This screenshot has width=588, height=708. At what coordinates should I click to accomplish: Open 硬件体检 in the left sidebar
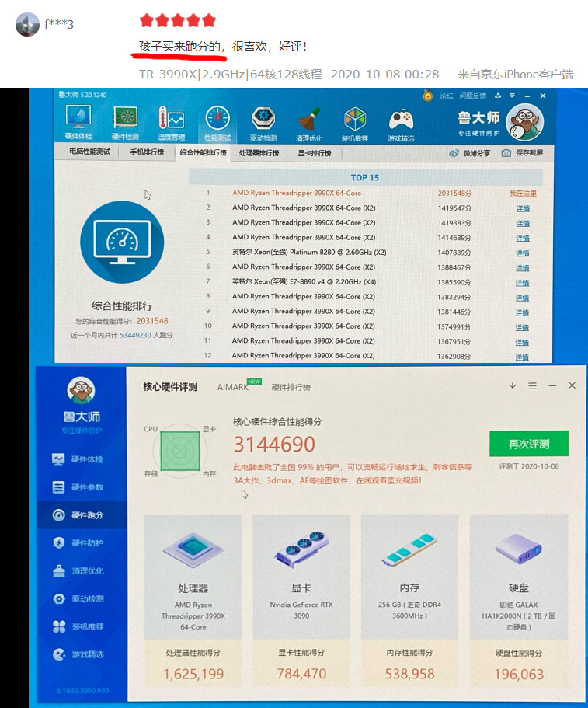78,459
